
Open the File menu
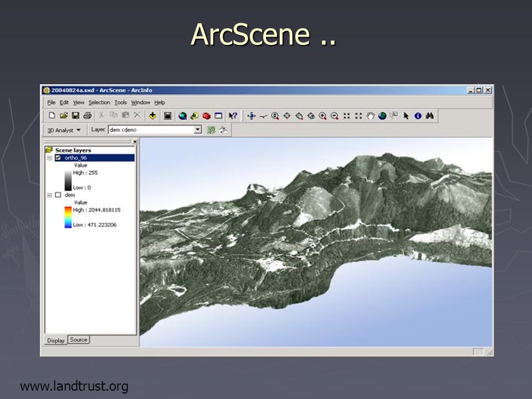[51, 103]
